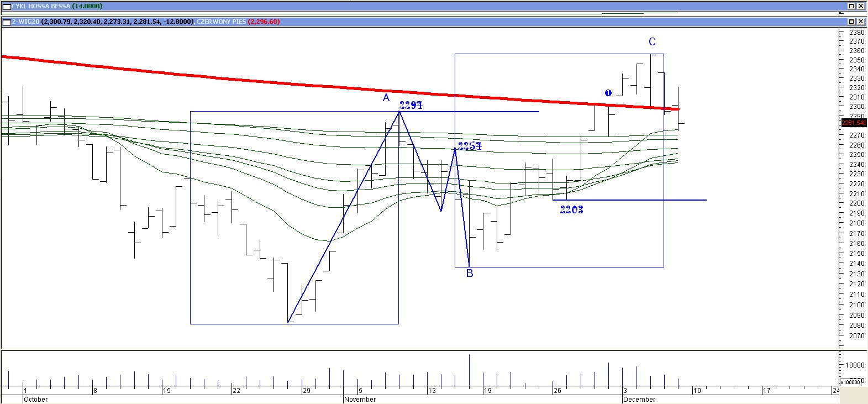Click date label 22 on time axis
The height and width of the screenshot is (404, 868).
point(236,391)
